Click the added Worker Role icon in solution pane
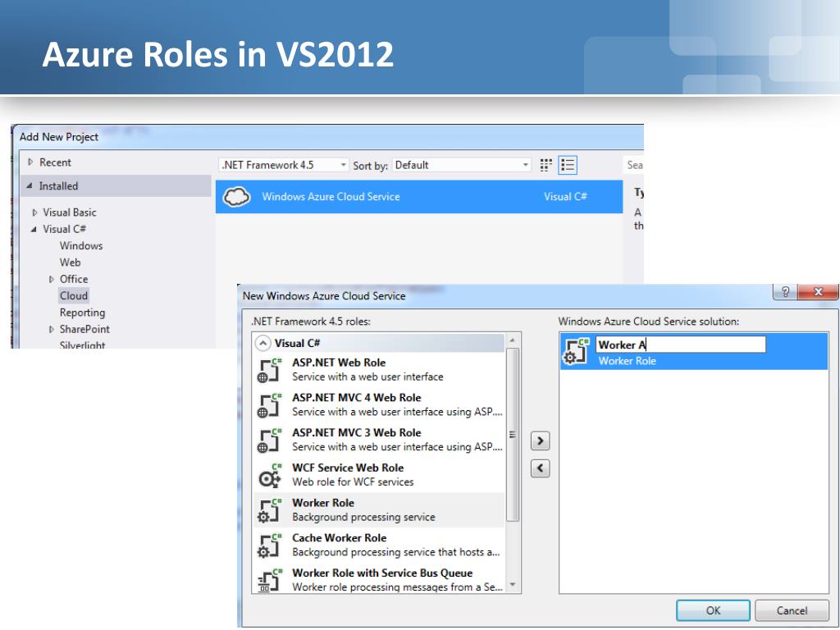 (577, 351)
